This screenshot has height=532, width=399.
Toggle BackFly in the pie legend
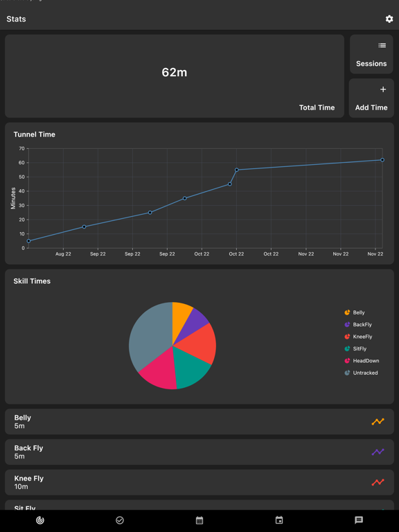(x=358, y=325)
